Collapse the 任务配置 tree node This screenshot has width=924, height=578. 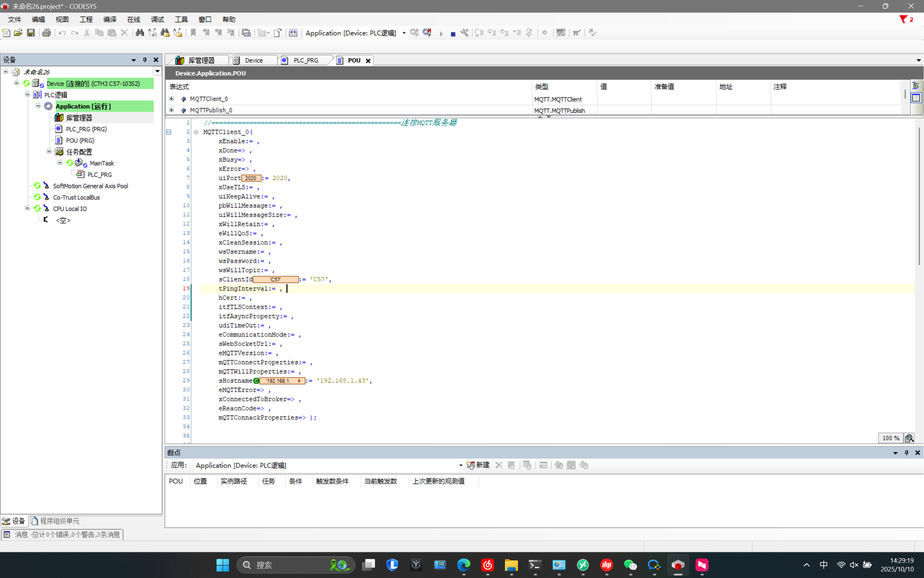click(x=49, y=151)
